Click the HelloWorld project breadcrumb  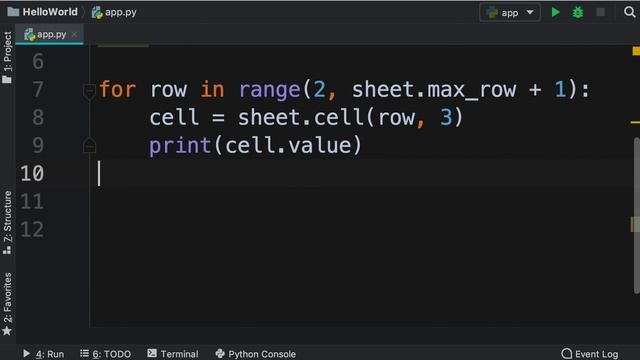[42, 12]
